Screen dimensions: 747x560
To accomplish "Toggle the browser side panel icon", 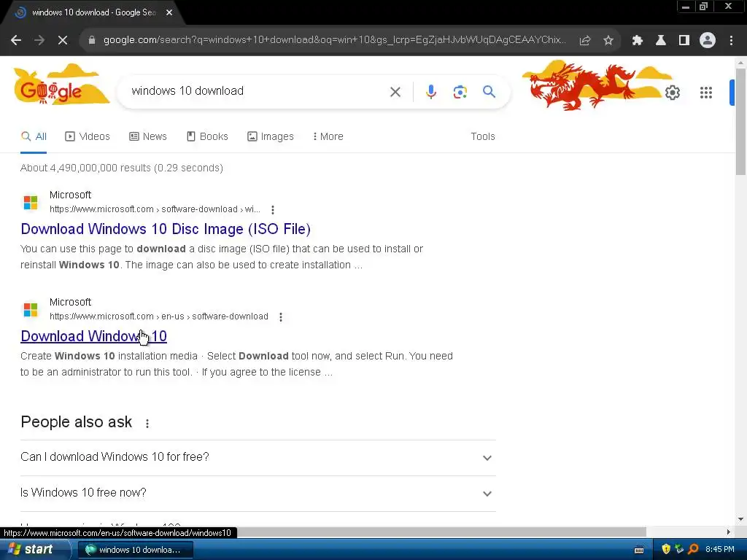I will pos(684,41).
